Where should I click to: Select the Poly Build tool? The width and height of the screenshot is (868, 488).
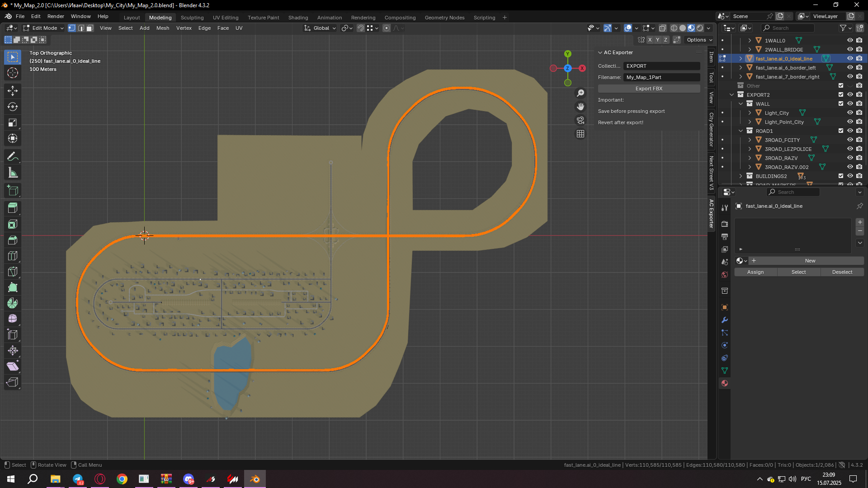point(13,287)
